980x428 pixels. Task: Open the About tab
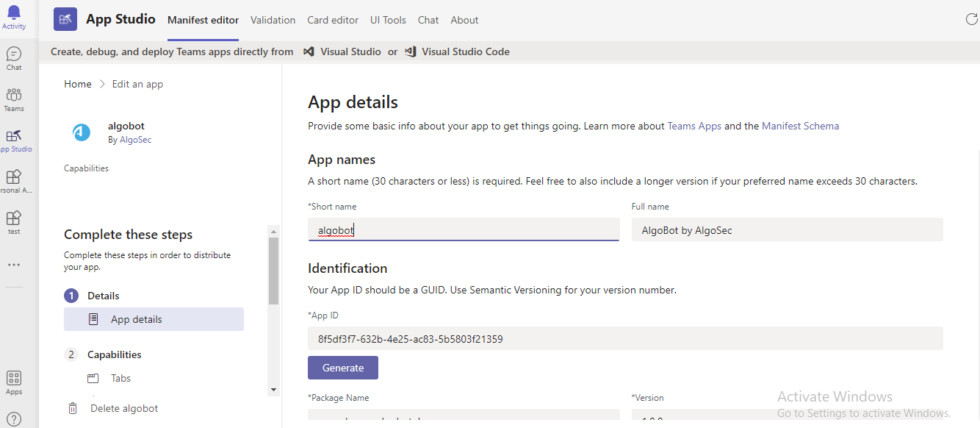(x=464, y=20)
